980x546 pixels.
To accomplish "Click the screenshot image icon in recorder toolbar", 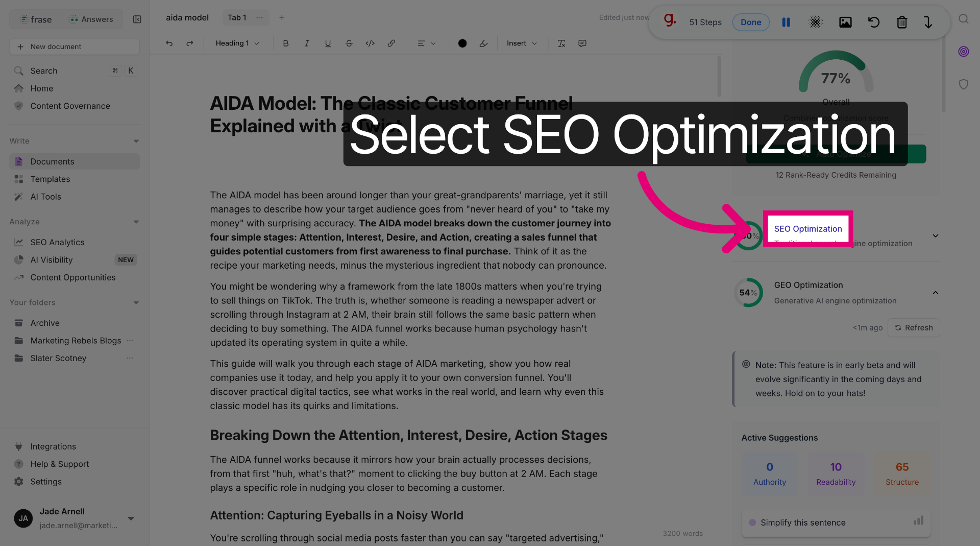I will 845,22.
